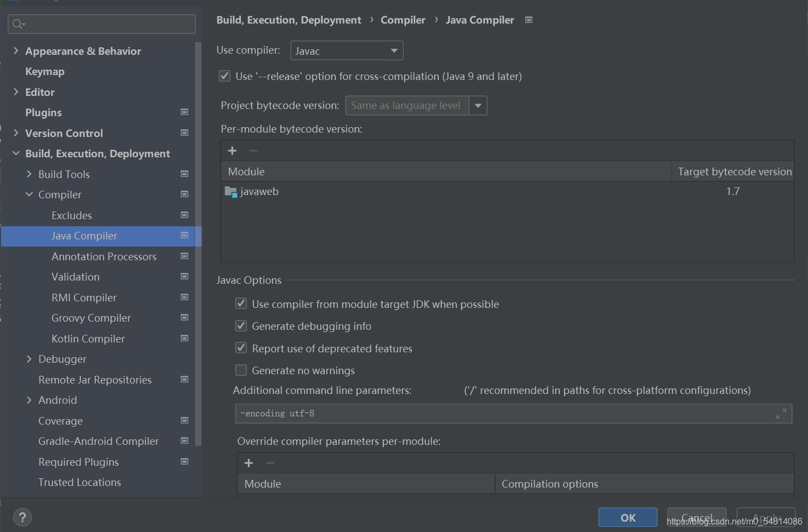Click the add module bytecode version plus icon
The image size is (808, 532).
click(232, 151)
